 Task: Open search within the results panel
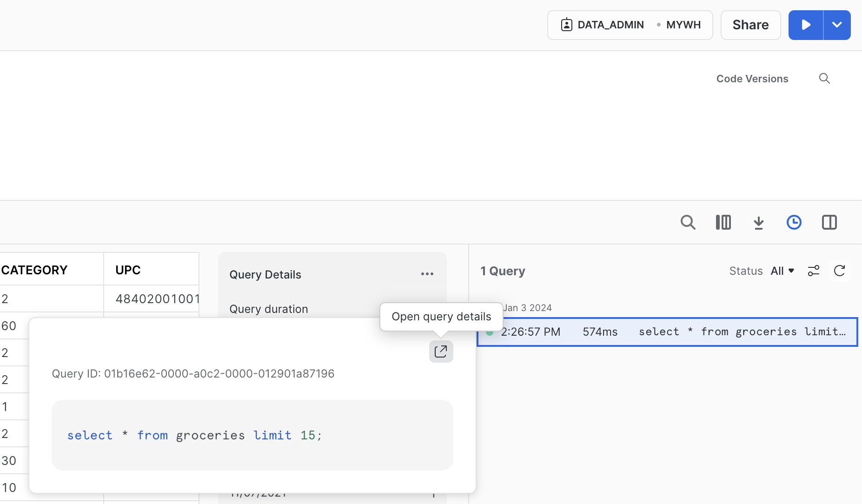pos(688,222)
